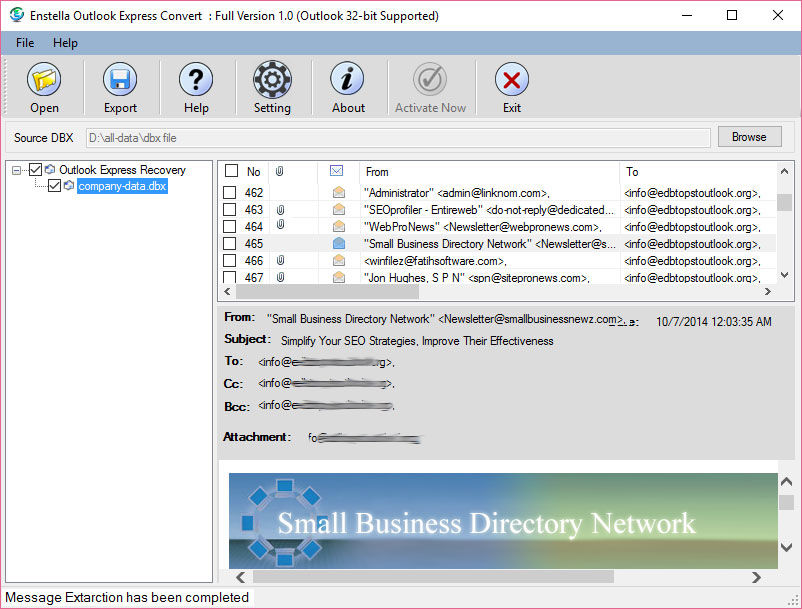Click envelope icon of message 463
This screenshot has height=609, width=802.
tap(339, 209)
